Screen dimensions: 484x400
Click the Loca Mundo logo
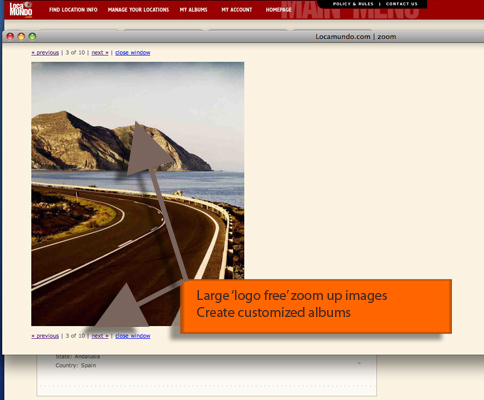[x=21, y=9]
